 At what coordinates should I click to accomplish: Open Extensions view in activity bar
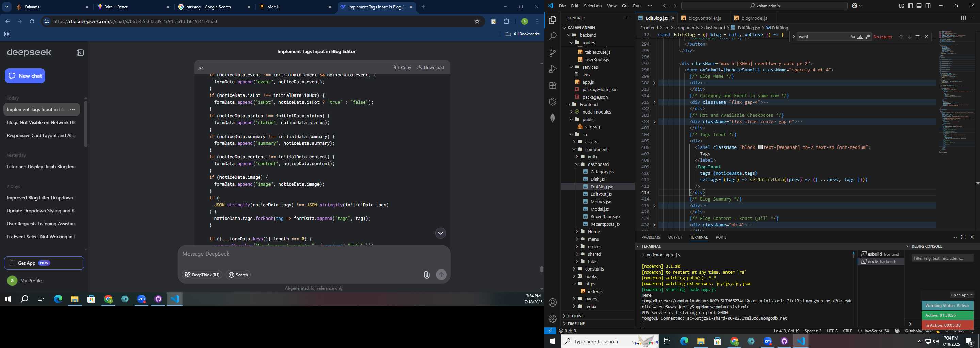552,86
